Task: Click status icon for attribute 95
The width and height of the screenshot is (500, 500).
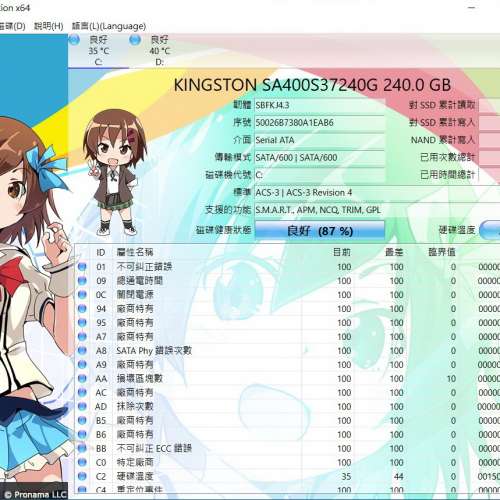Action: coord(82,323)
